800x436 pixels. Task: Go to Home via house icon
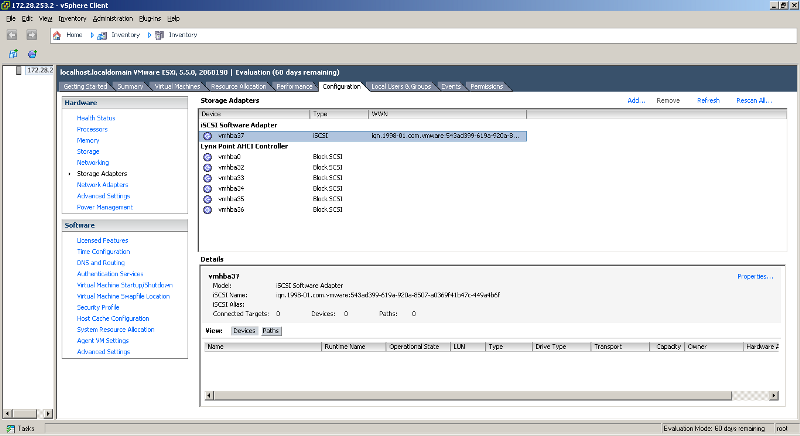click(x=57, y=35)
